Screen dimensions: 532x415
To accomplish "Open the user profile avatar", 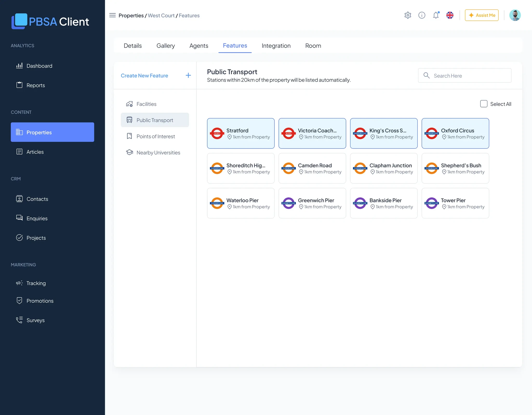I will pos(515,15).
